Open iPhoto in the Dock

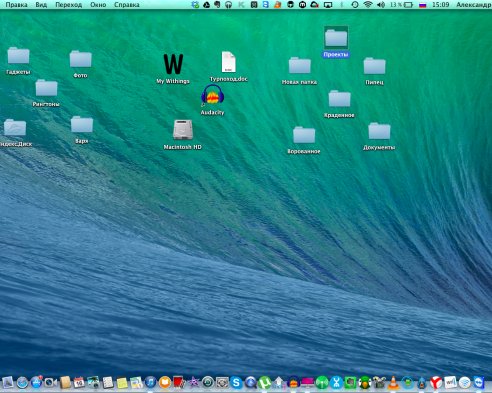(x=93, y=382)
